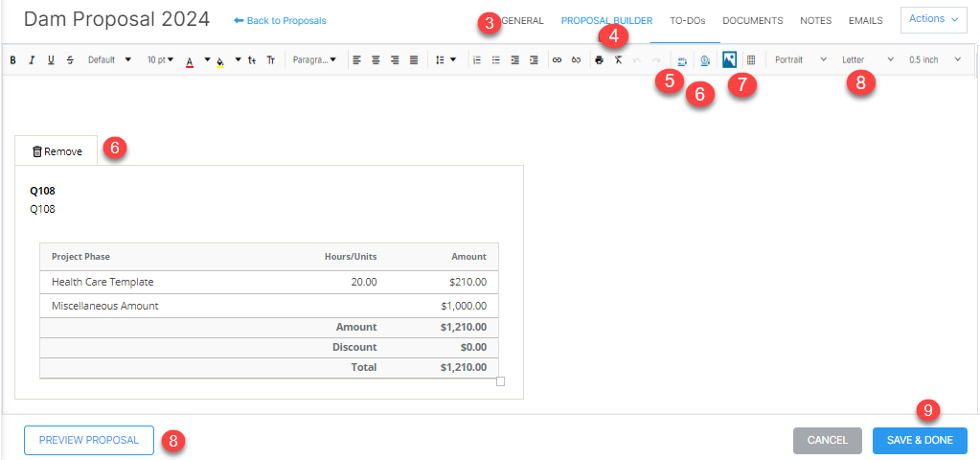Switch to the PROPOSAL BUILDER tab
The height and width of the screenshot is (460, 980).
pyautogui.click(x=607, y=21)
